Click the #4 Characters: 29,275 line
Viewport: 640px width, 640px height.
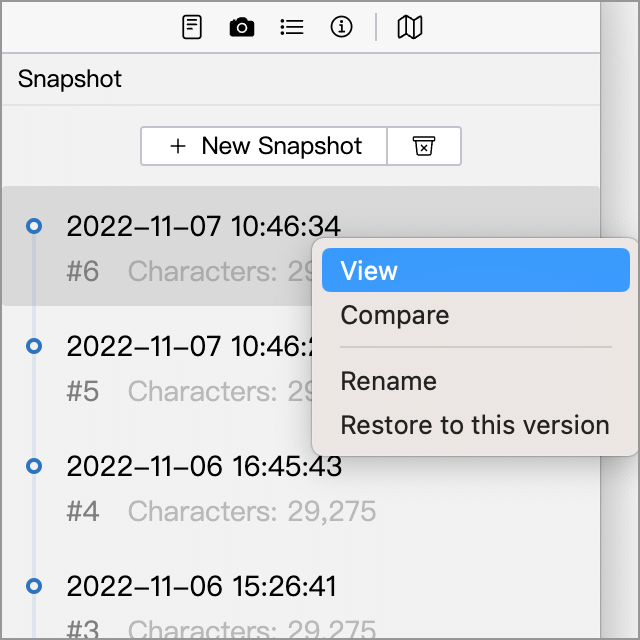221,511
